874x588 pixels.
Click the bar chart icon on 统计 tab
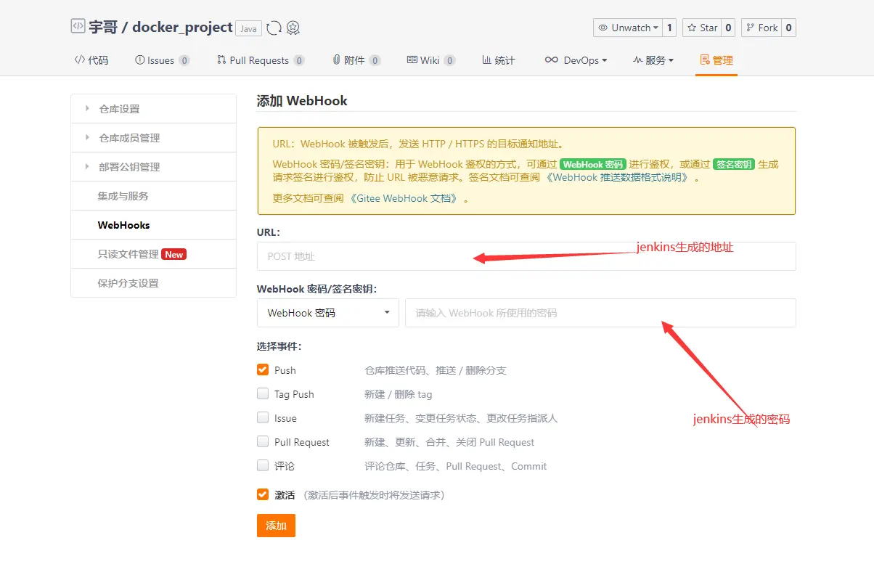[487, 60]
